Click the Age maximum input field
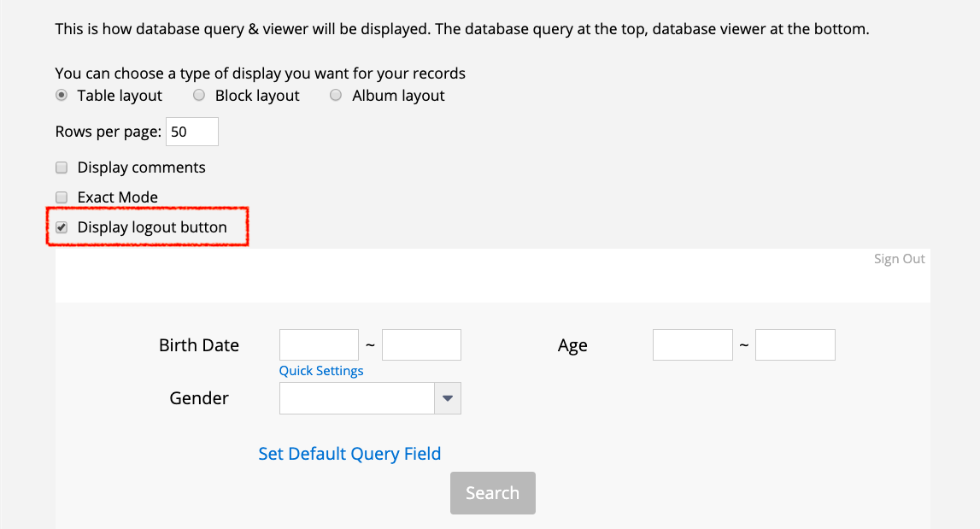The height and width of the screenshot is (529, 980). click(795, 344)
